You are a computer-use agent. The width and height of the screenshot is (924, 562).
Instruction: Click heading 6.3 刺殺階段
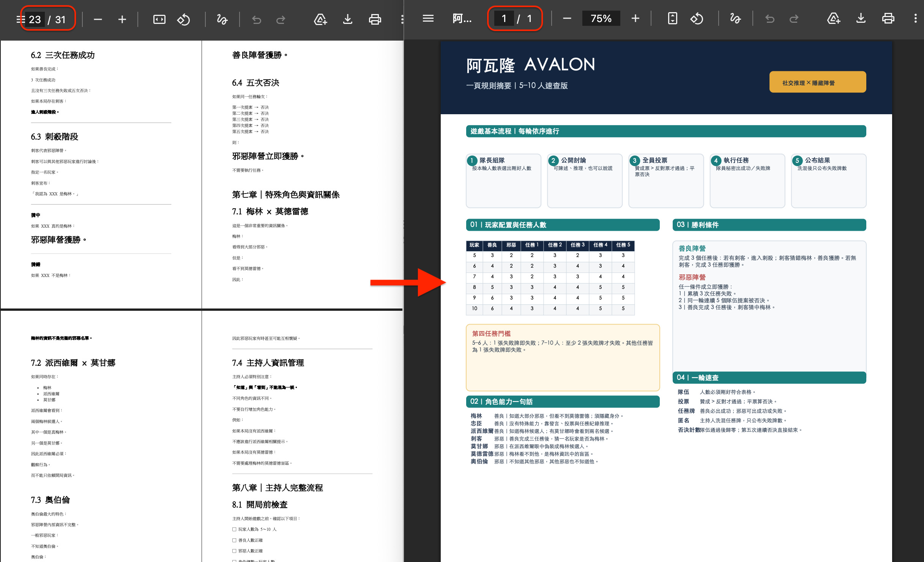coord(54,137)
